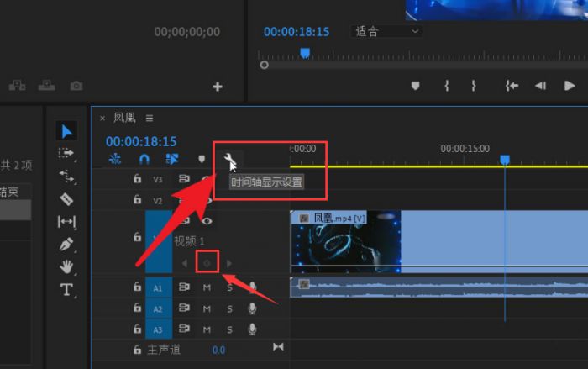
Task: Select the Pen tool
Action: pos(66,245)
